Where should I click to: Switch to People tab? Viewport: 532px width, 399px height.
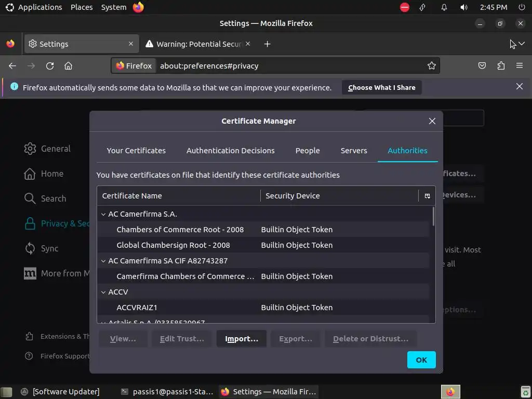(308, 151)
